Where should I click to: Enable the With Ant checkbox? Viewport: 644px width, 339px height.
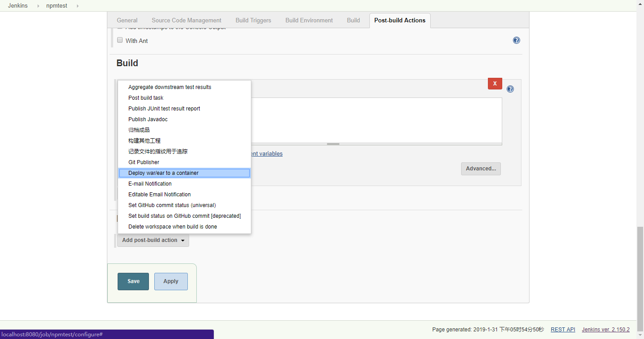coord(120,40)
